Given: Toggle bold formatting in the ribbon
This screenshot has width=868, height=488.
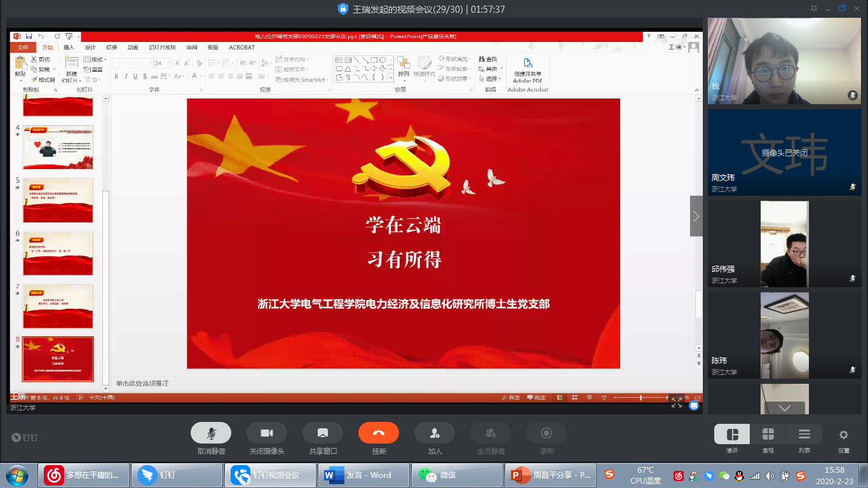Looking at the screenshot, I should tap(116, 75).
